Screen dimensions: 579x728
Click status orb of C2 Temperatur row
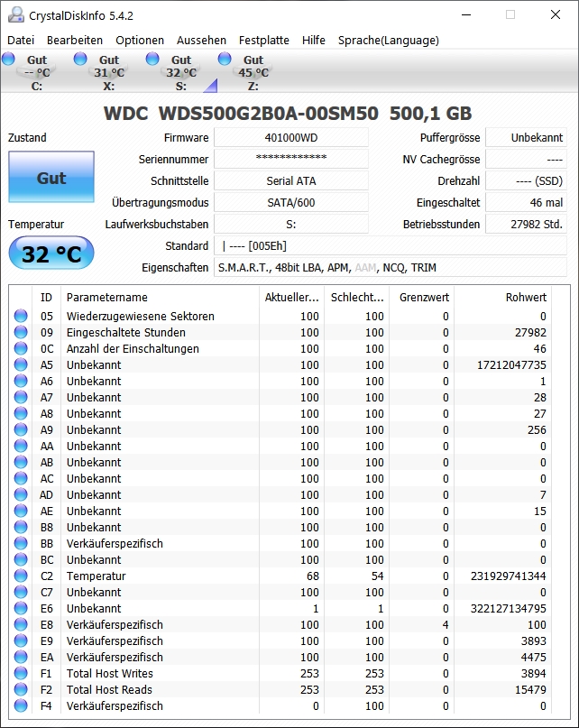click(21, 576)
